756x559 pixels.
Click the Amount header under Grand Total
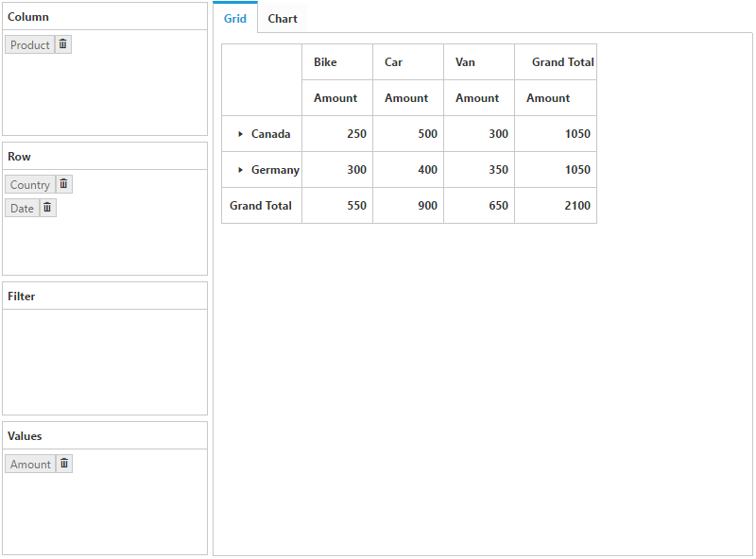556,98
